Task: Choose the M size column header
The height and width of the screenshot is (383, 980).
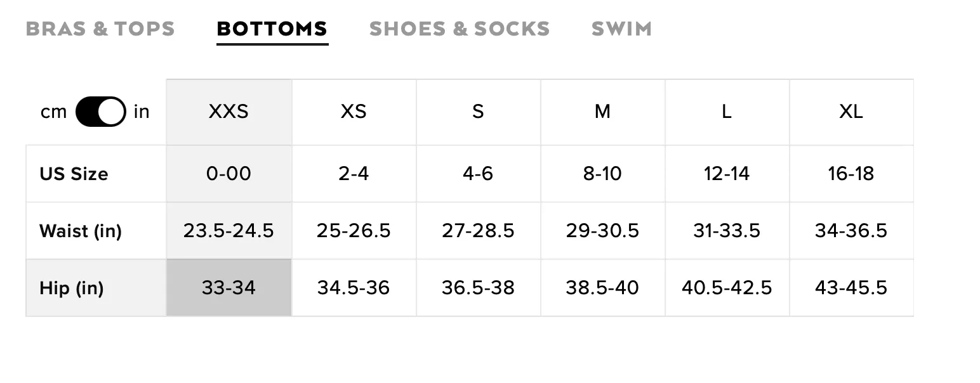Action: [602, 112]
